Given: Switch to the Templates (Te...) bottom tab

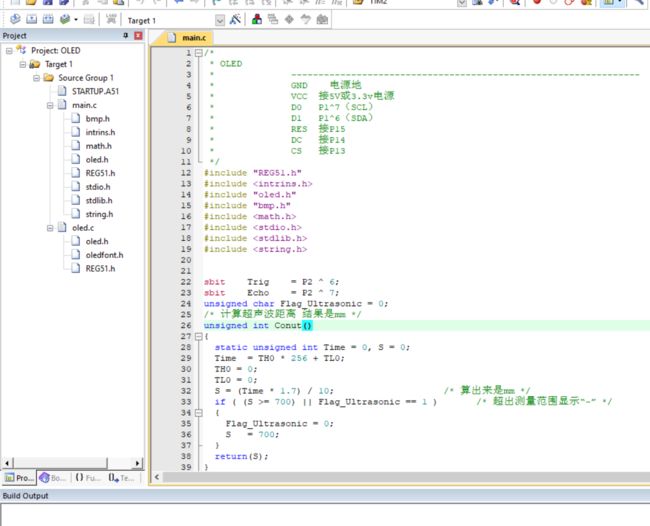Looking at the screenshot, I should [x=121, y=478].
